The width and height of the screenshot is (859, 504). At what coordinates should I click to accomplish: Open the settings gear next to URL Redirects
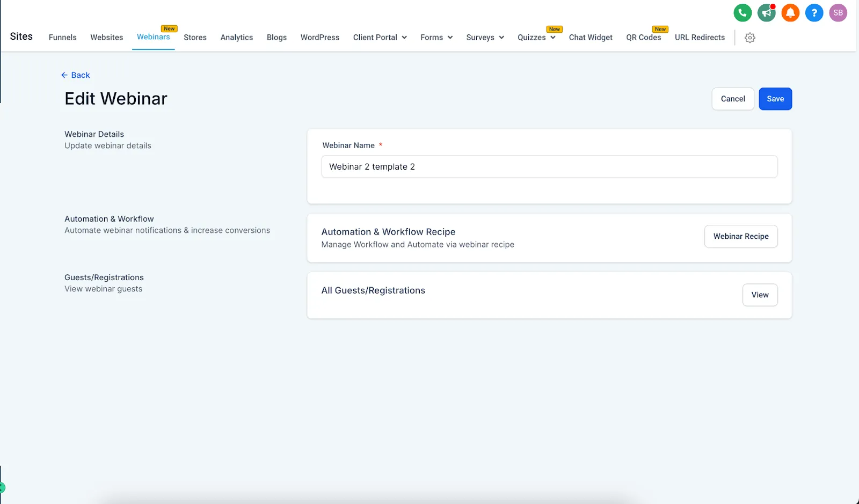pos(750,38)
